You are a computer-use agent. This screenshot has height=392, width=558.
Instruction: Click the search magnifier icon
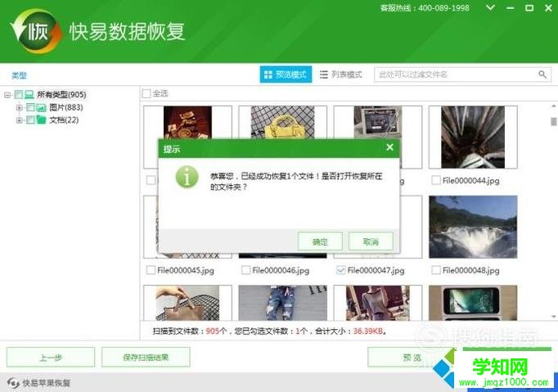[x=542, y=74]
